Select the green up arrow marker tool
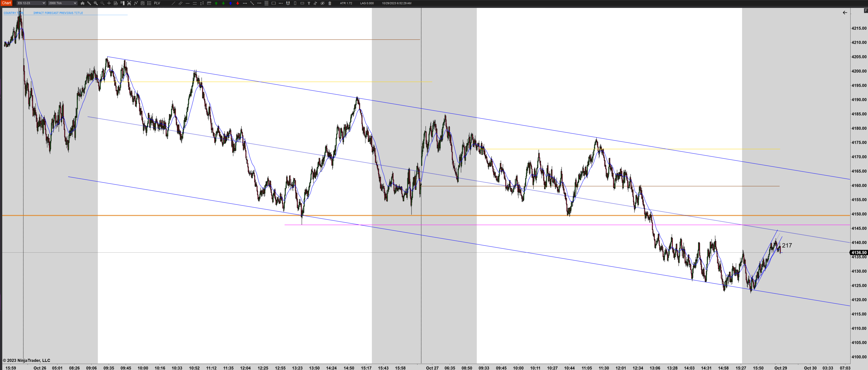 click(x=216, y=3)
